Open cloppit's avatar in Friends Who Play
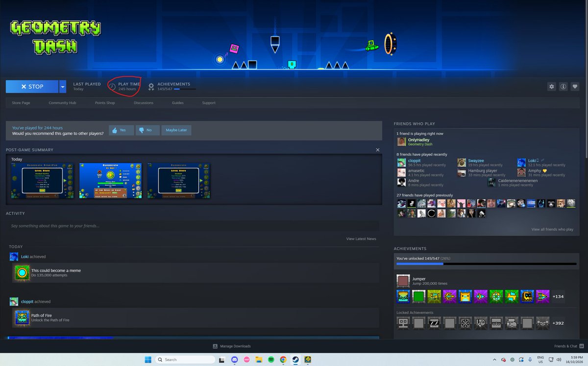588x366 pixels. click(401, 163)
